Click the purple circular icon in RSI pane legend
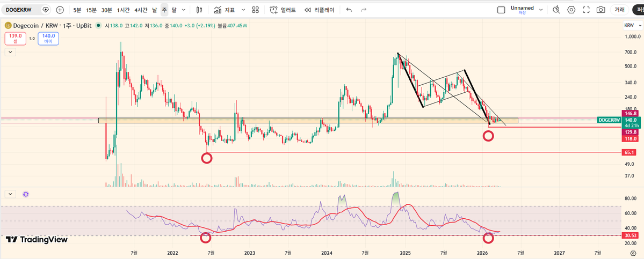 (26, 194)
